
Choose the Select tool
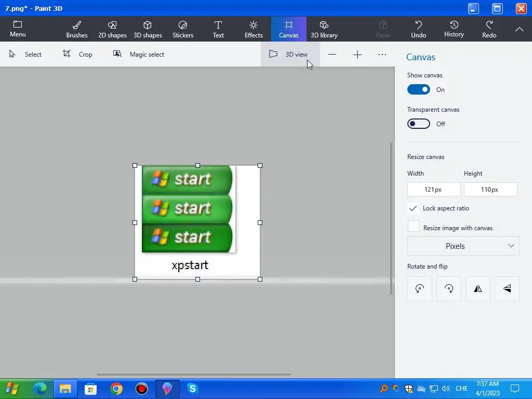tap(25, 54)
